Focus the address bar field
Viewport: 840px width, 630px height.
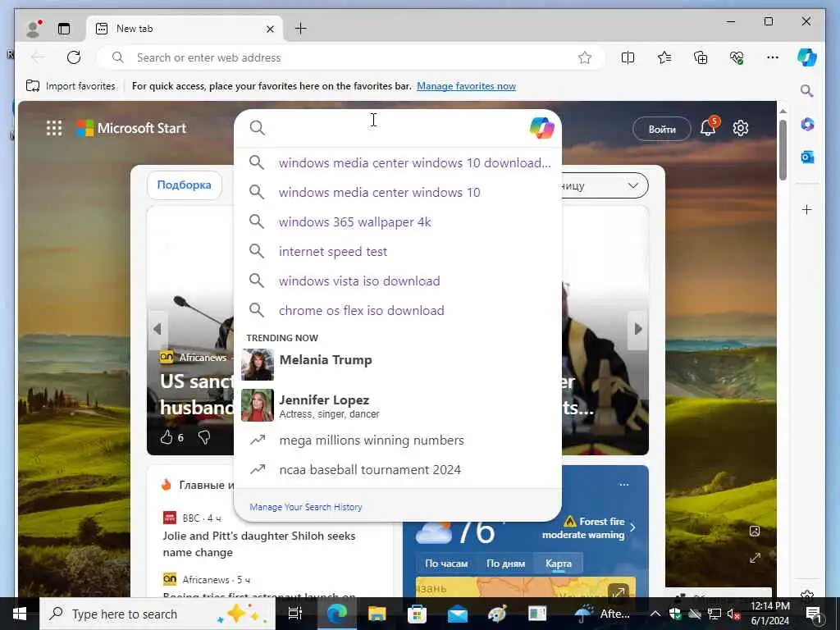tap(351, 57)
